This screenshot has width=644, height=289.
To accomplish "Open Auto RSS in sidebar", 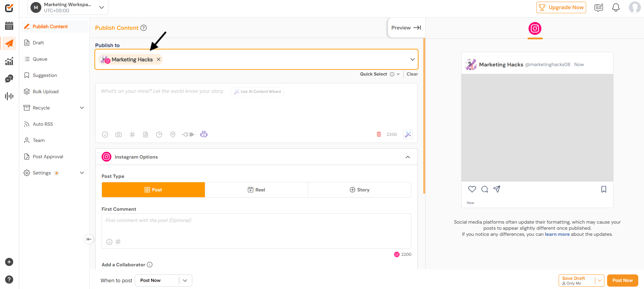I will click(x=54, y=124).
